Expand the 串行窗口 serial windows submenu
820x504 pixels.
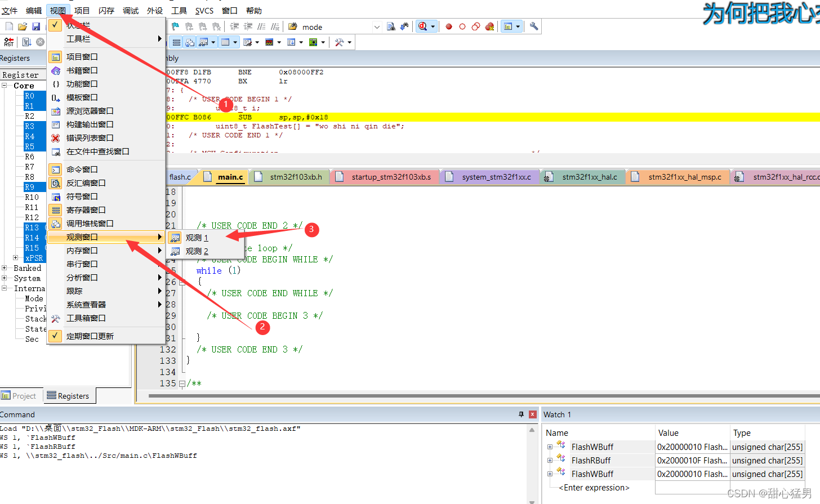pyautogui.click(x=106, y=264)
